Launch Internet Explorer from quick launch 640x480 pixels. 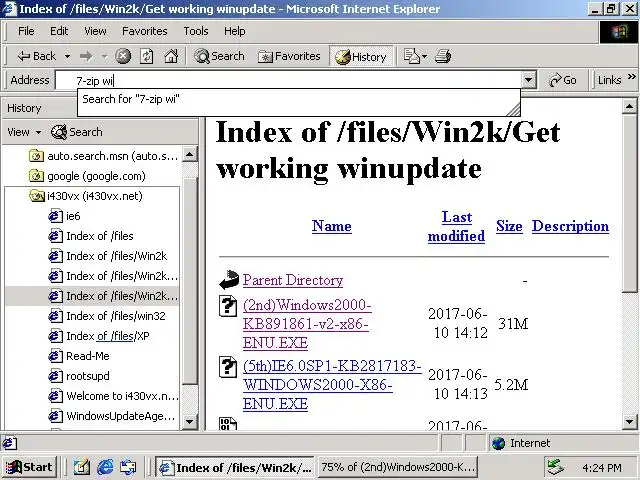(x=105, y=467)
